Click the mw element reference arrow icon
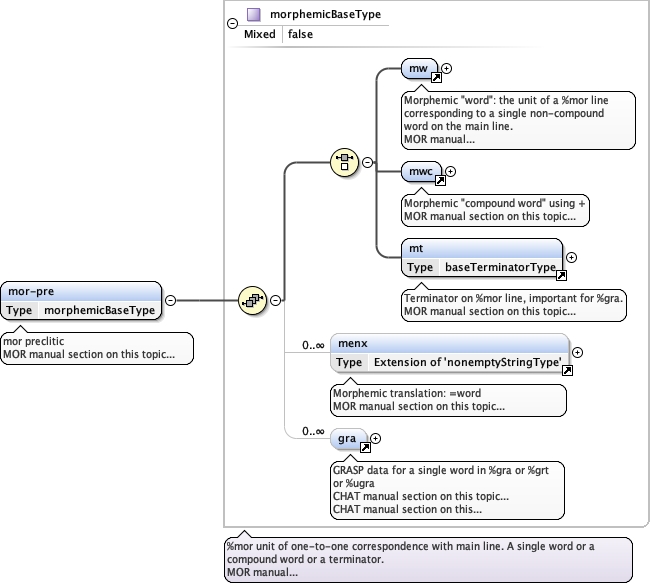This screenshot has width=651, height=586. coord(436,77)
